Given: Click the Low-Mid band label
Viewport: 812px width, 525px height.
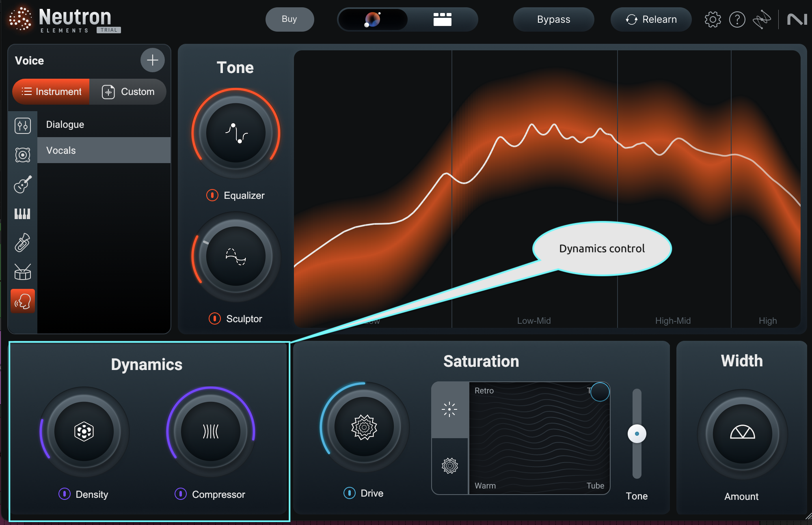Looking at the screenshot, I should point(534,321).
